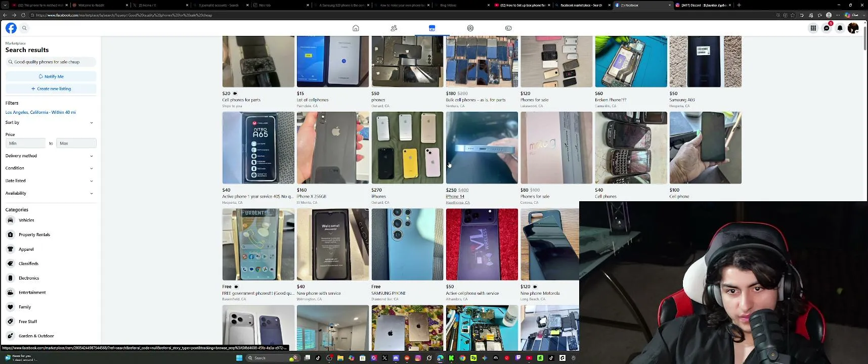868x364 pixels.
Task: Open Google Chrome from the taskbar
Action: point(462,358)
